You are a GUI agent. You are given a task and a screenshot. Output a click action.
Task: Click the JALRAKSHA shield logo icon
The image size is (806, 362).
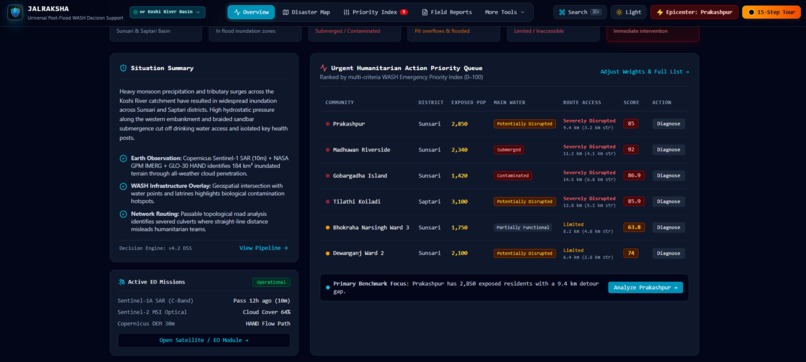[15, 12]
